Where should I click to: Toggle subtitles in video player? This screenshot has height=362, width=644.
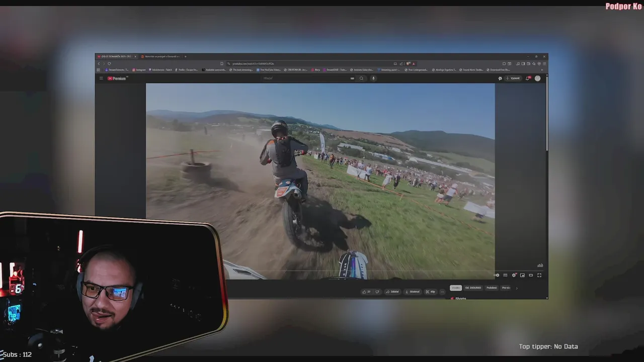click(505, 275)
